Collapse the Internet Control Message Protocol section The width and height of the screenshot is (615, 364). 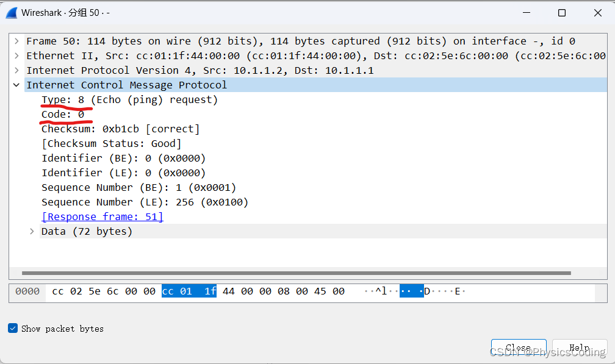coord(16,85)
